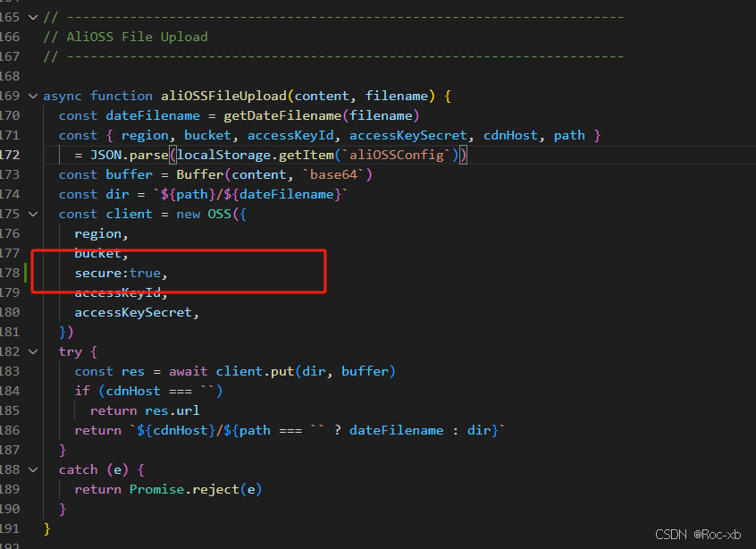This screenshot has height=549, width=756.
Task: Collapse the try block at line 182
Action: [x=33, y=351]
